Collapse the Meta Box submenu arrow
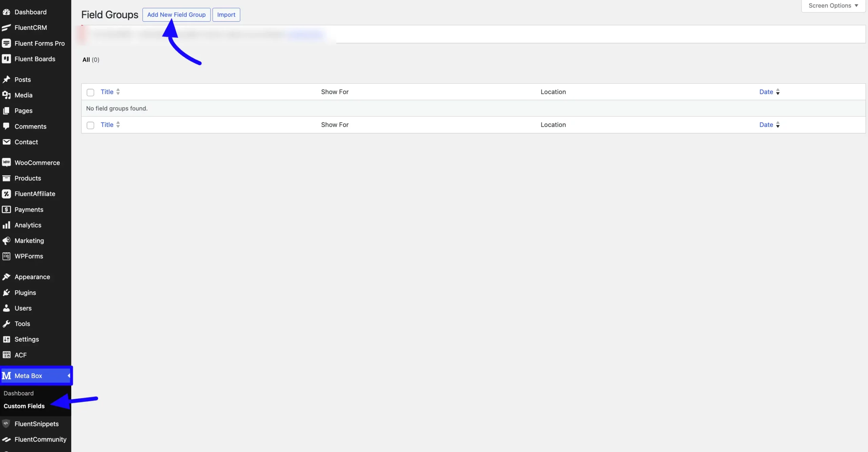Image resolution: width=868 pixels, height=452 pixels. (69, 376)
